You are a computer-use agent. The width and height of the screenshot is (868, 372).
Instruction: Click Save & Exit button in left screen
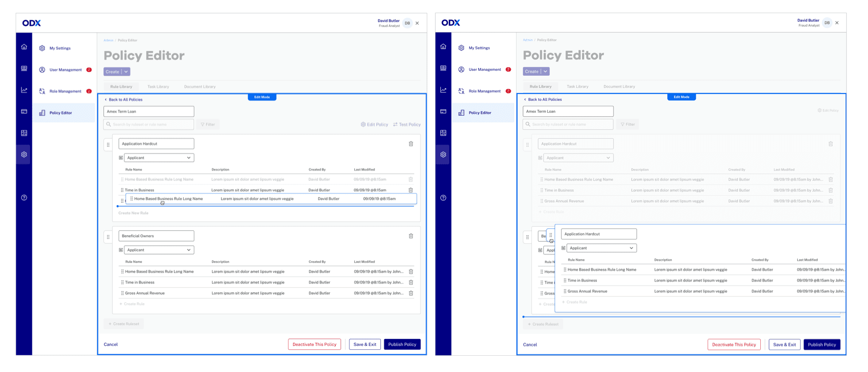click(365, 344)
